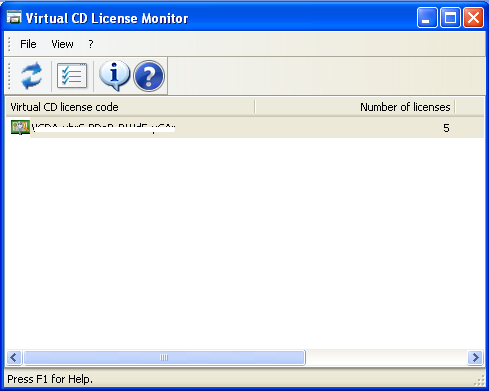Image resolution: width=489 pixels, height=391 pixels.
Task: Close the License Monitor window
Action: [x=473, y=18]
